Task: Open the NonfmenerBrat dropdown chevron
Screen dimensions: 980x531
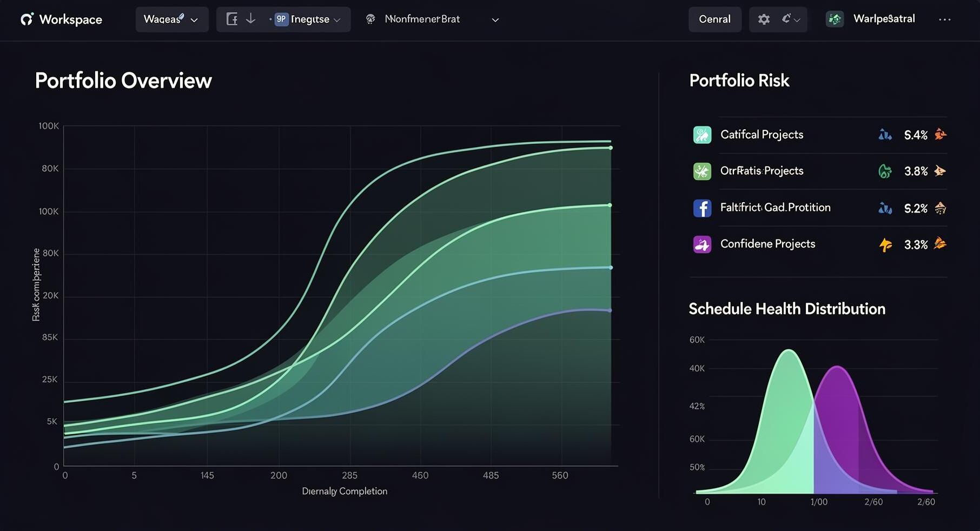Action: pos(495,20)
